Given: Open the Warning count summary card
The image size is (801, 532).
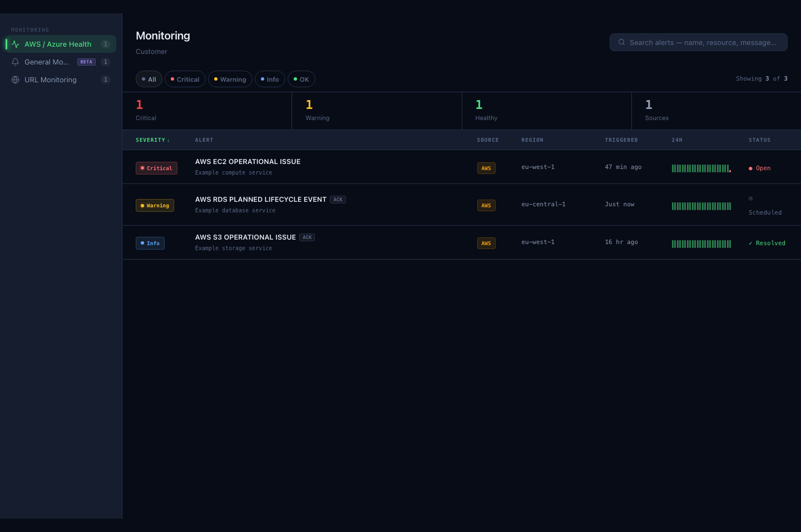Looking at the screenshot, I should 377,111.
